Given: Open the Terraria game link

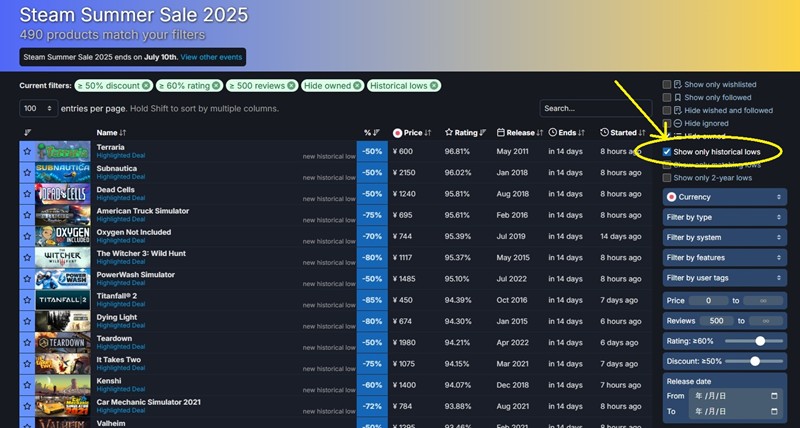Looking at the screenshot, I should pos(111,147).
